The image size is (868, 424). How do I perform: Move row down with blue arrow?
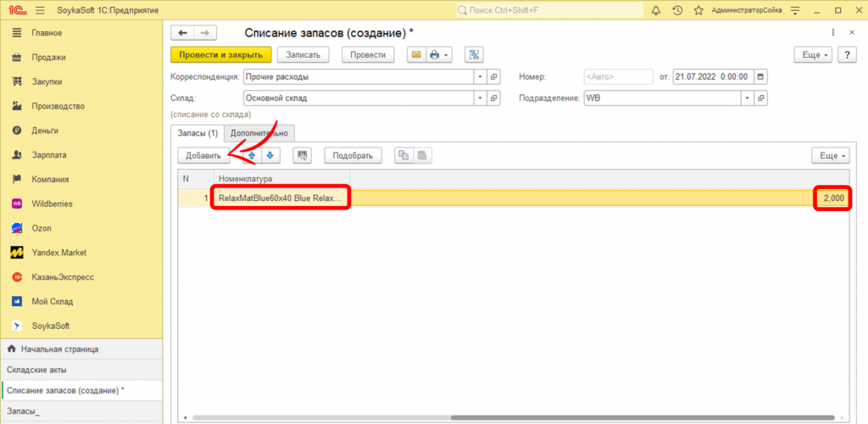270,155
